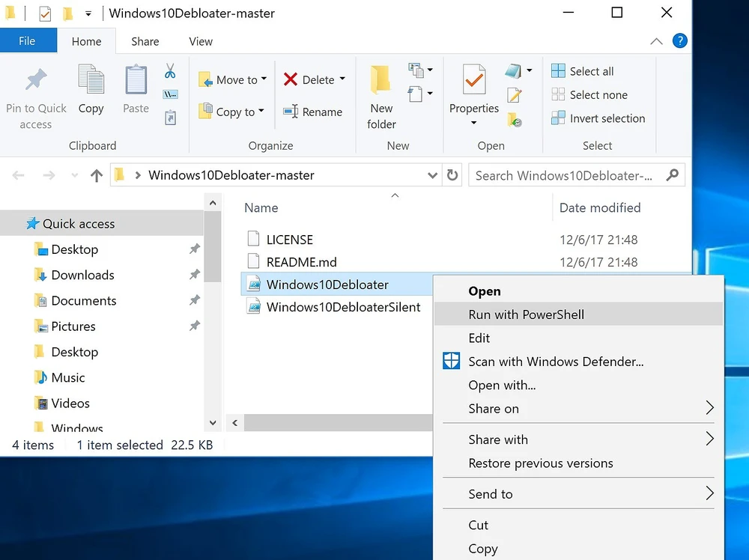
Task: Navigate up using the up arrow icon
Action: [x=96, y=176]
